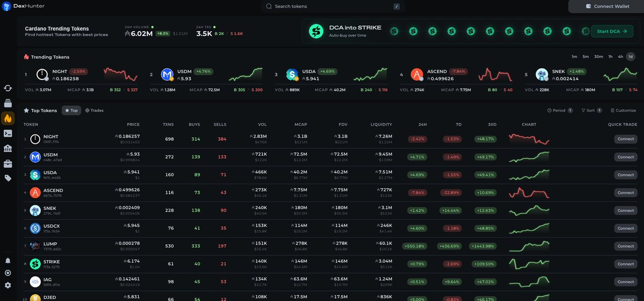Click the ASCEND token icon in Trending

point(417,74)
